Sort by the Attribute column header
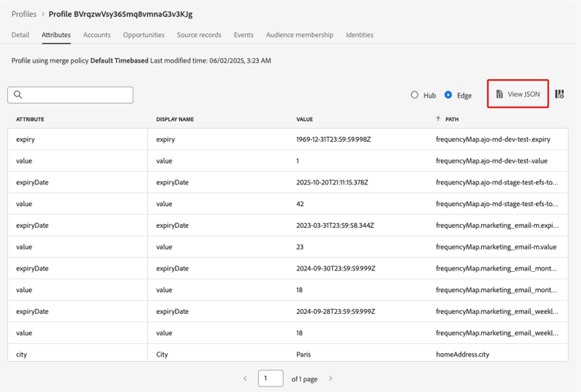This screenshot has width=581, height=392. click(x=30, y=119)
